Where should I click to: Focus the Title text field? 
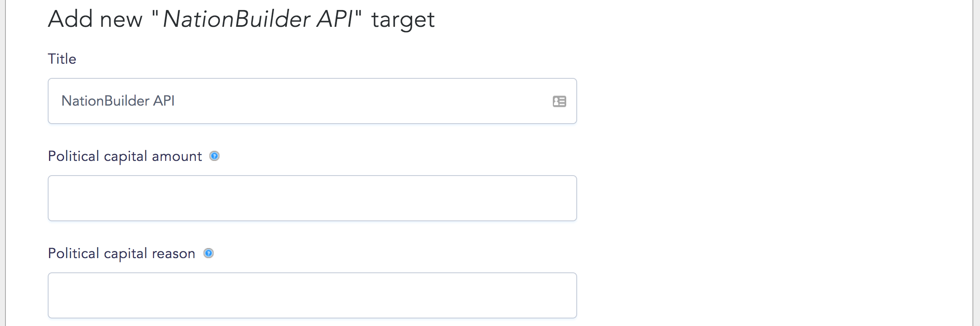click(x=312, y=101)
